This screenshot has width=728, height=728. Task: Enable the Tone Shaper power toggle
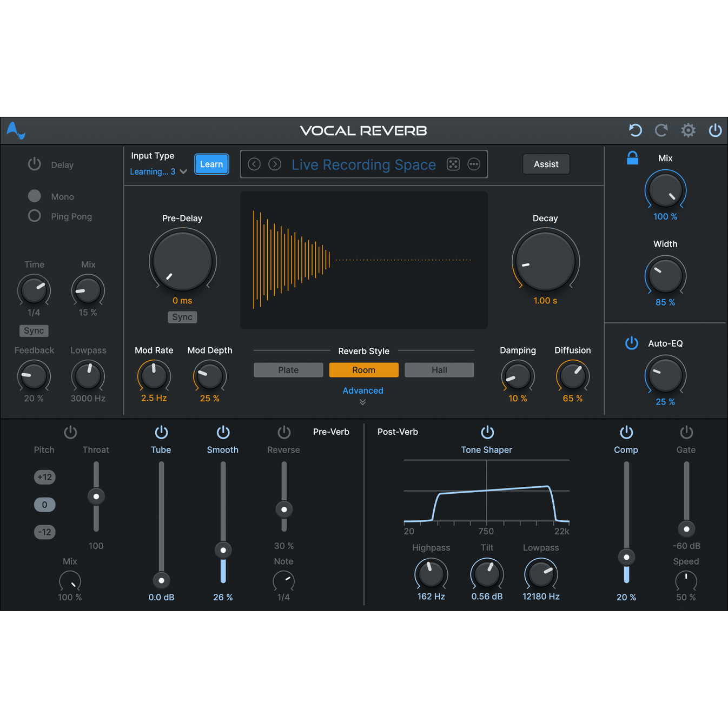click(487, 432)
